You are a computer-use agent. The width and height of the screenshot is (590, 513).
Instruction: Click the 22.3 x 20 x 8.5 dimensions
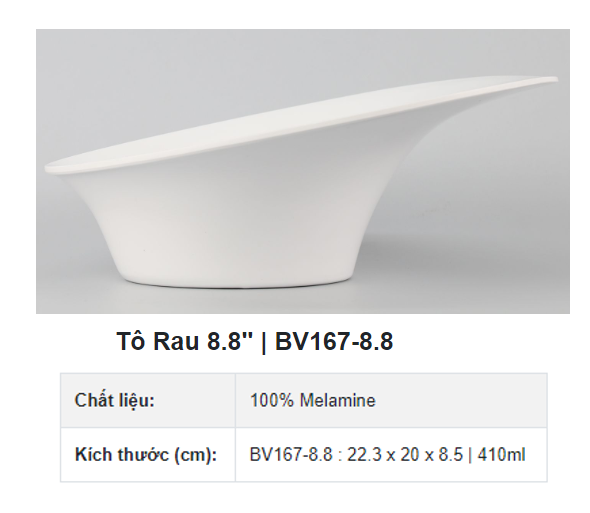click(x=404, y=455)
